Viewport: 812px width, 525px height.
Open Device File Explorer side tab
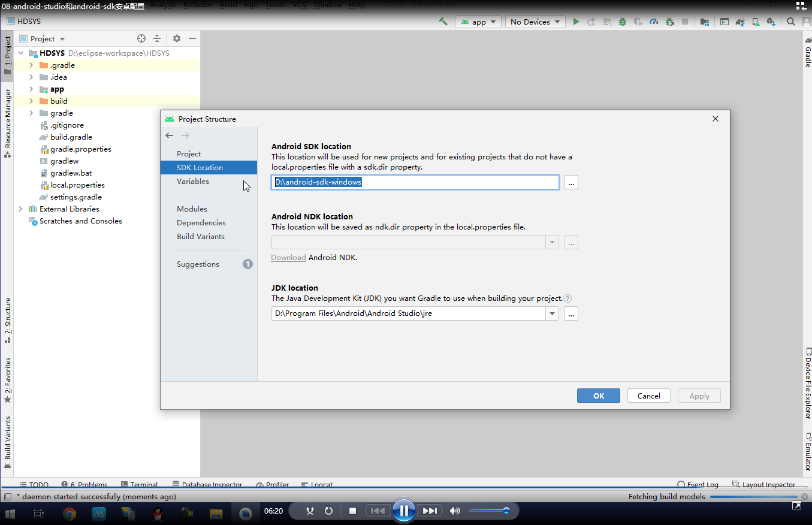tap(808, 384)
